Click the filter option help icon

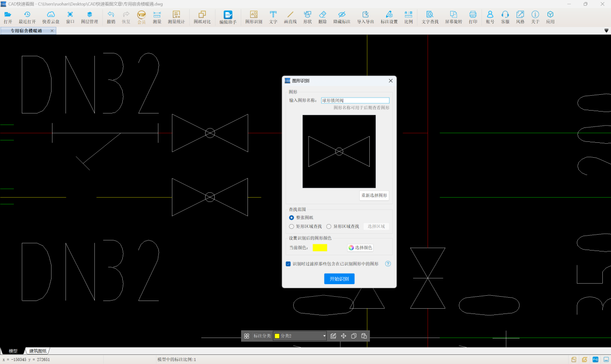(x=388, y=264)
